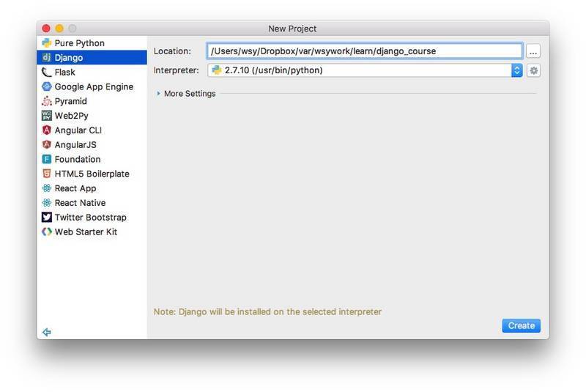Click the Web Starter Kit icon

point(46,232)
